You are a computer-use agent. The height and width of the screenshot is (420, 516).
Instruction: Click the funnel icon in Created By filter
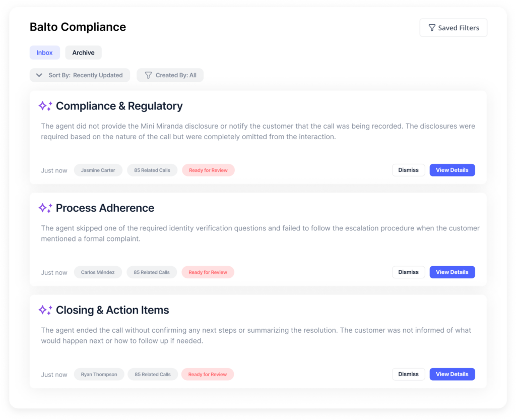pyautogui.click(x=149, y=75)
